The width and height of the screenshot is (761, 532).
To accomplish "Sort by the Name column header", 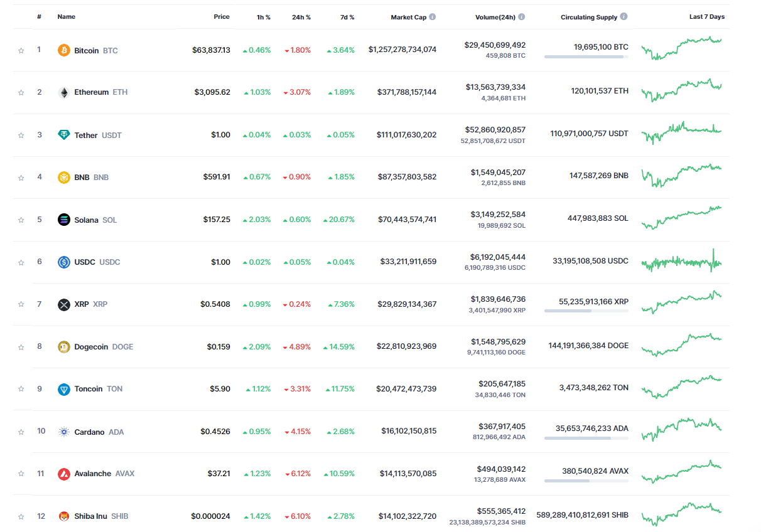I will coord(66,17).
